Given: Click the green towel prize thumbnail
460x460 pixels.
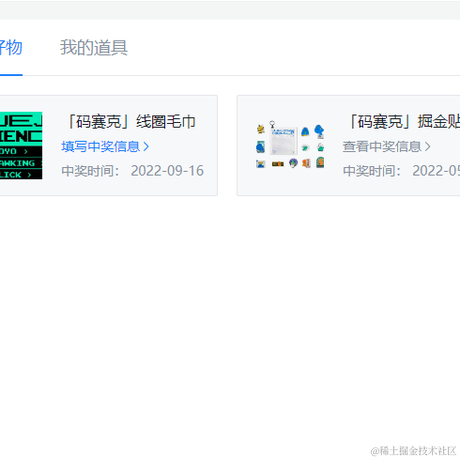Looking at the screenshot, I should 21,145.
